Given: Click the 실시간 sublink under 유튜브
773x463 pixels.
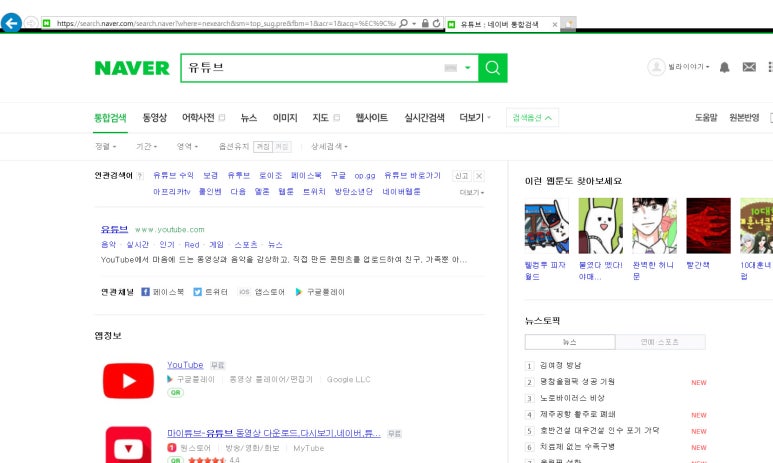Looking at the screenshot, I should pos(138,245).
